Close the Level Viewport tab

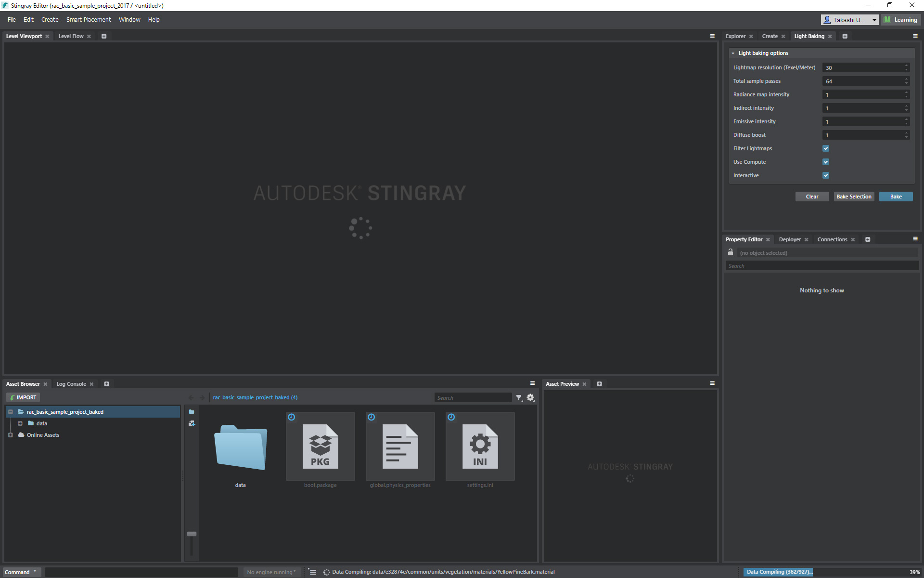pyautogui.click(x=47, y=37)
